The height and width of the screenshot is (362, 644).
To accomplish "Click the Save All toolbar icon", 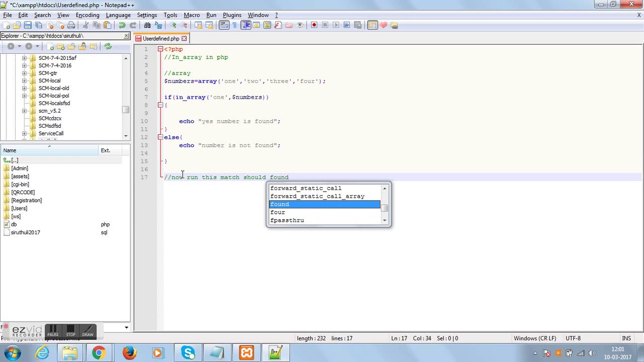I will tap(39, 25).
